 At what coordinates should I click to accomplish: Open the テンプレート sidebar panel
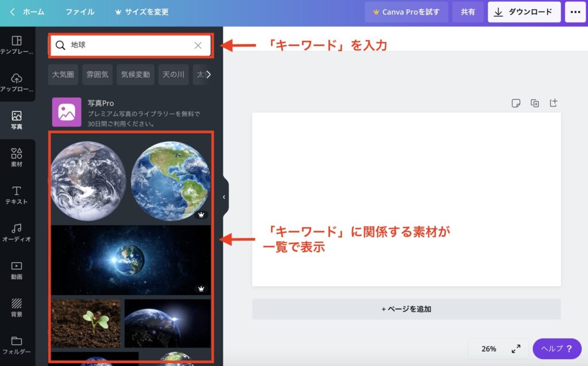(17, 45)
